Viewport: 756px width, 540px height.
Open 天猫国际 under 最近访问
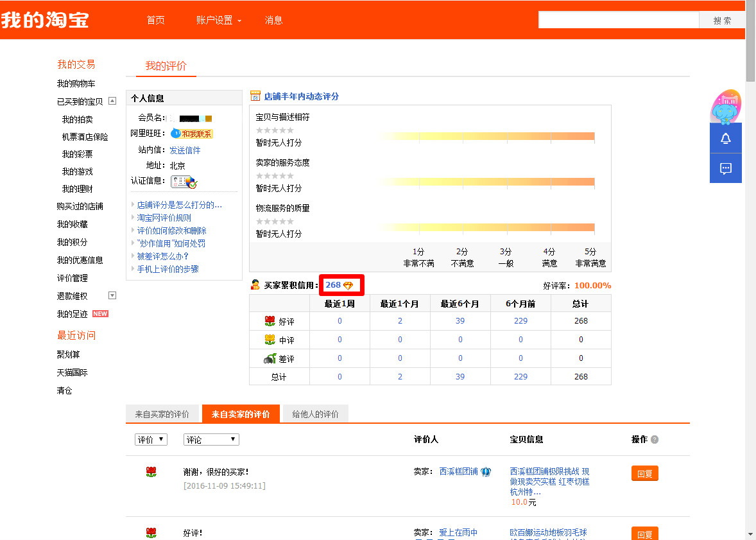coord(73,372)
